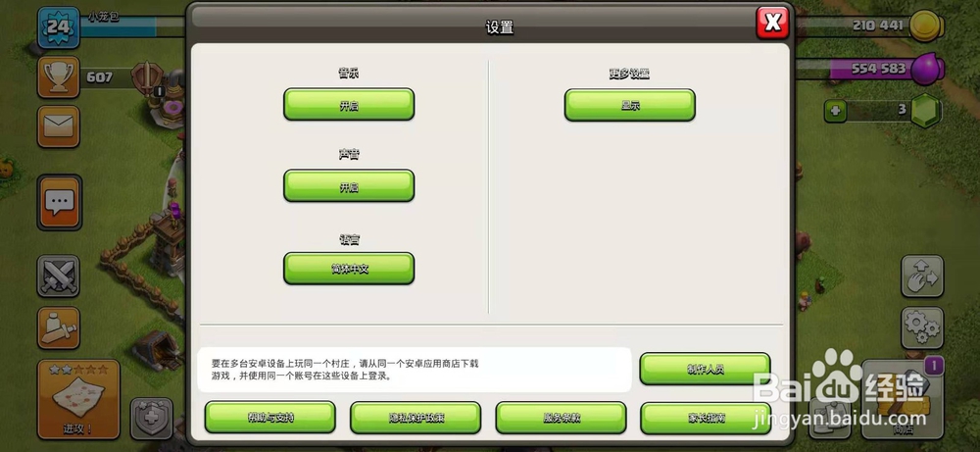Open the chat speech-bubble icon

[x=60, y=203]
